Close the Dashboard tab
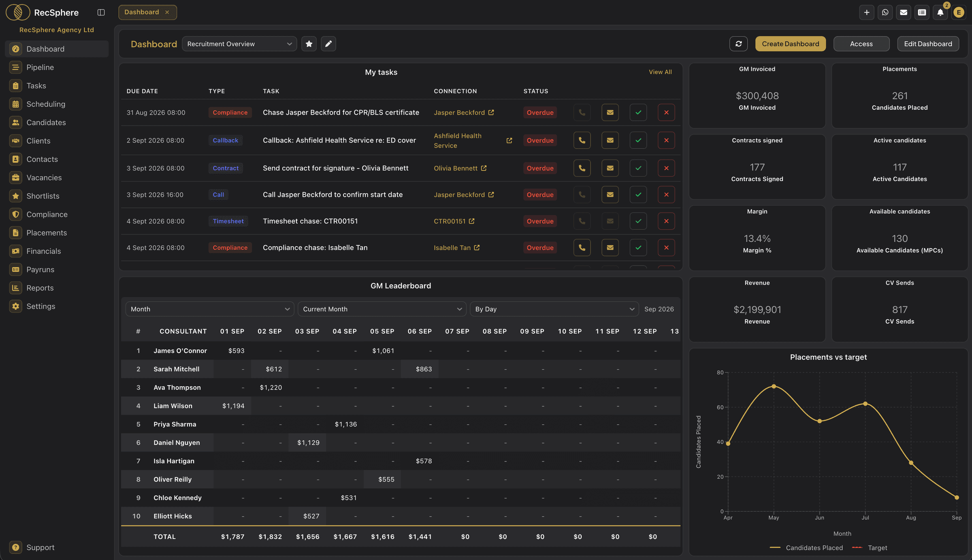 coord(167,12)
